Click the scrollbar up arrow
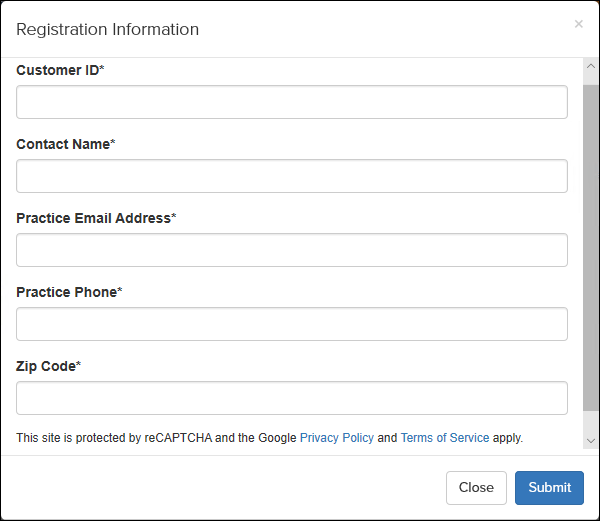This screenshot has width=600, height=521. [591, 68]
